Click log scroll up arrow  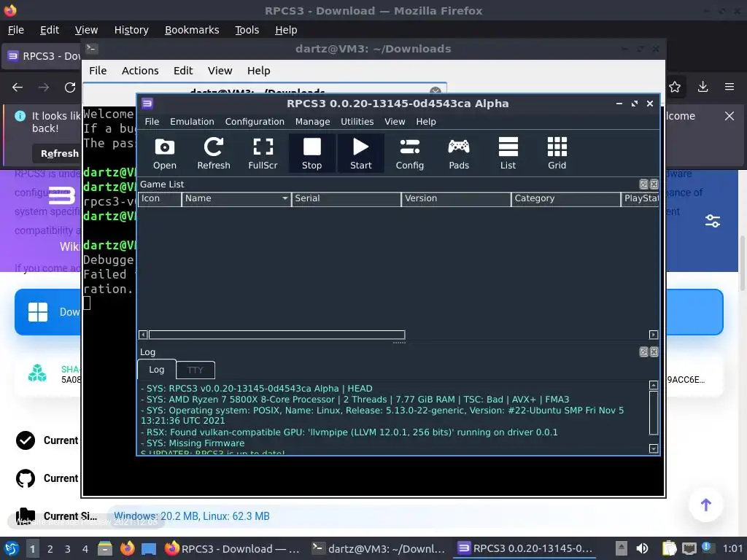tap(654, 385)
